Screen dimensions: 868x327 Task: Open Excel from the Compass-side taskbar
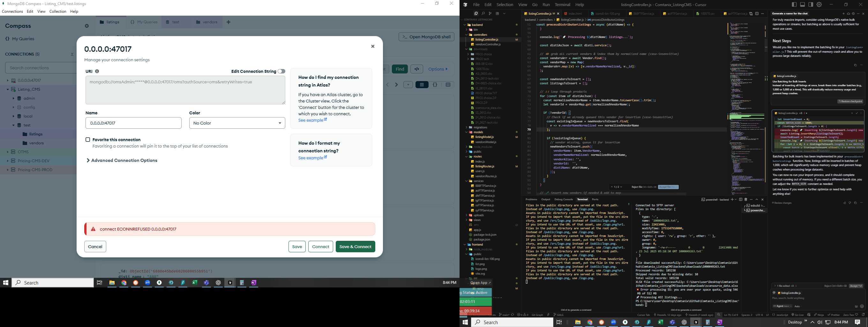195,283
